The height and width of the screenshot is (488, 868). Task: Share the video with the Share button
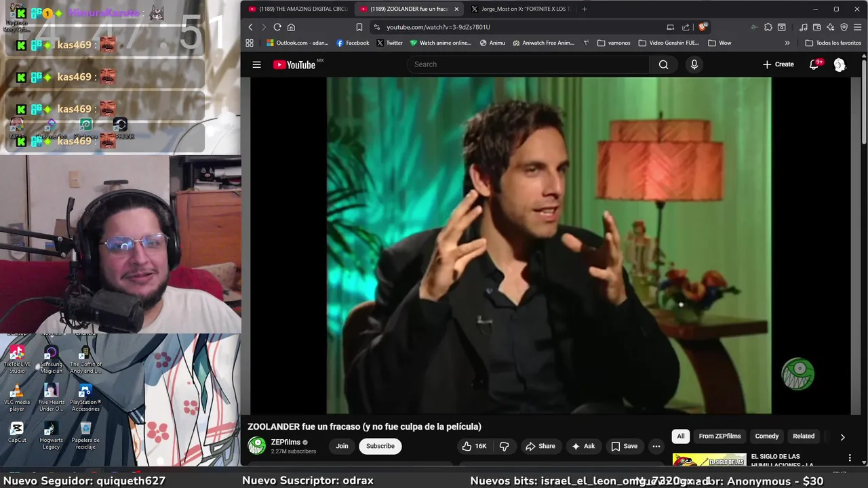click(x=540, y=446)
